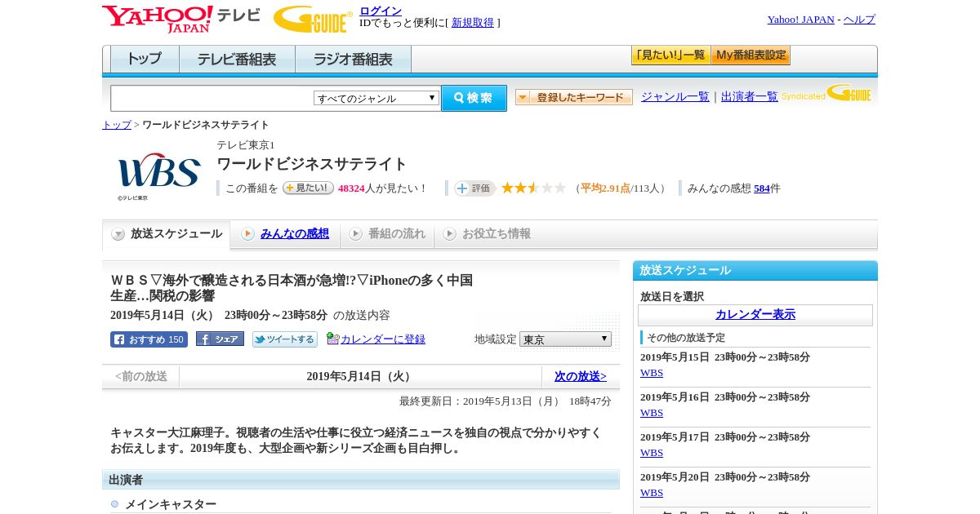Open the トップ navigation tab

(145, 59)
